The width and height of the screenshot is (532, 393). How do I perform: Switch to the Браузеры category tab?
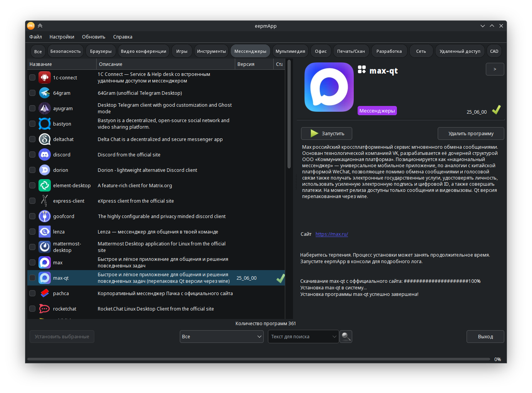click(101, 51)
